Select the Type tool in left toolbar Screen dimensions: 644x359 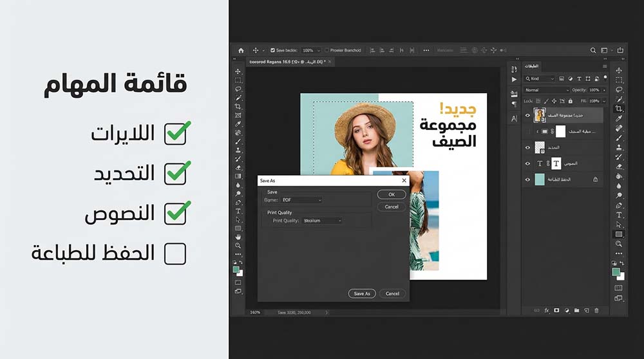(238, 211)
